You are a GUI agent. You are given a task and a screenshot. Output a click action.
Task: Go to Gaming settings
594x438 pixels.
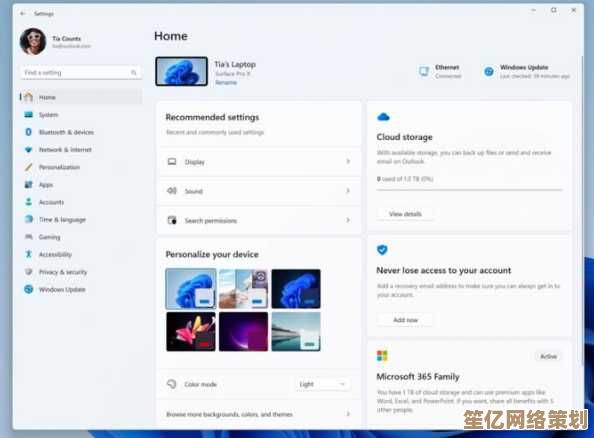[81, 237]
